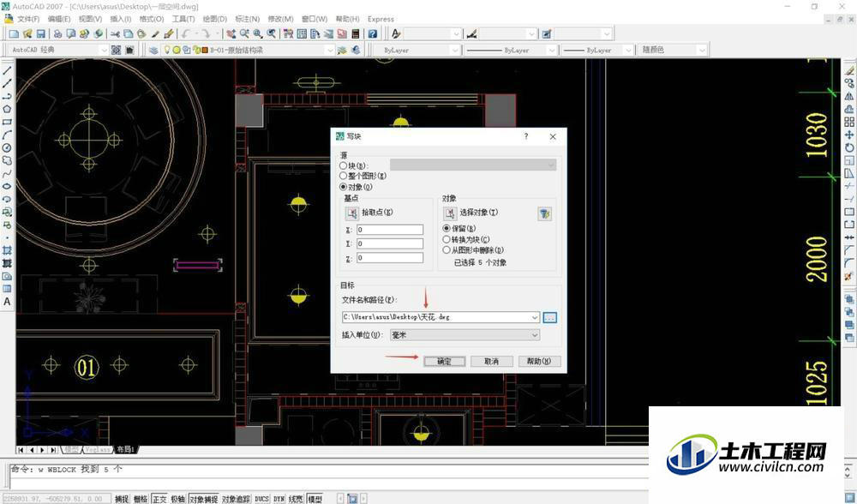Screen dimensions: 857x504
Task: Select the 整个图形(E) radio button
Action: (344, 176)
